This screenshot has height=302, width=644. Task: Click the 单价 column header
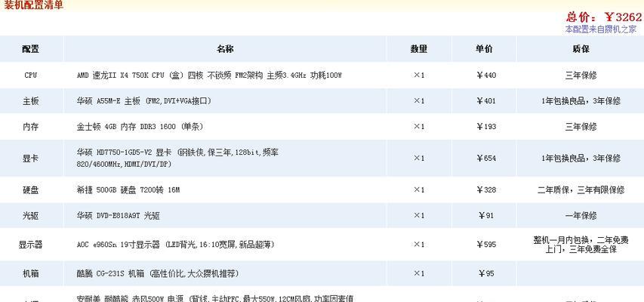click(484, 49)
